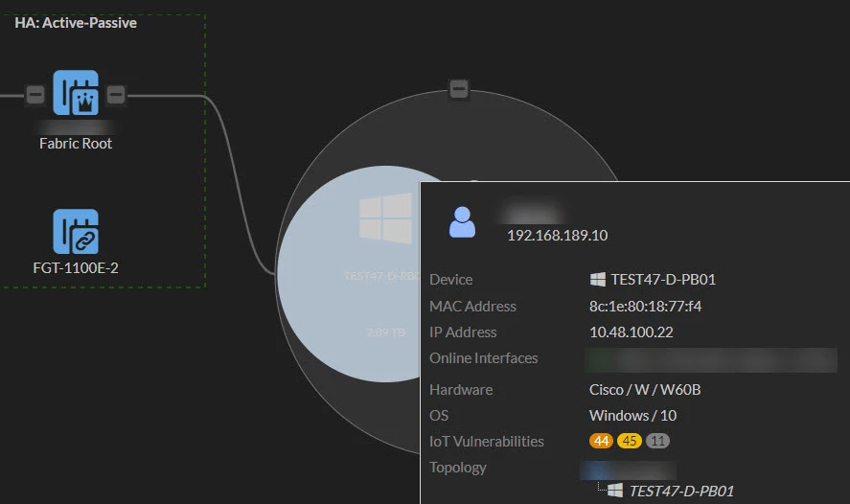Click the large Windows logo in the bubble
This screenshot has width=850, height=504.
(x=385, y=218)
